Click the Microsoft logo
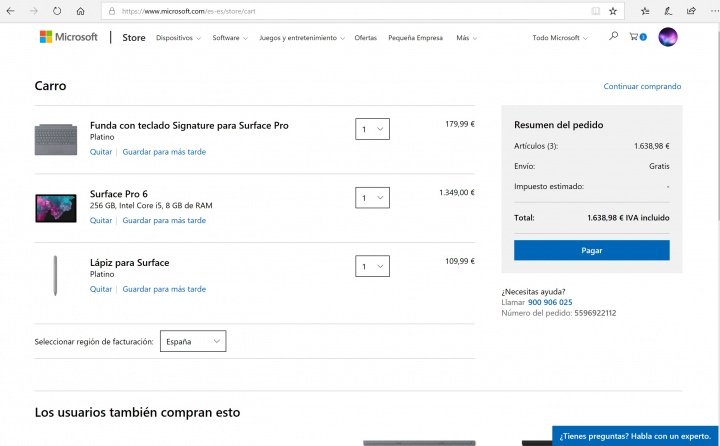 (x=69, y=37)
